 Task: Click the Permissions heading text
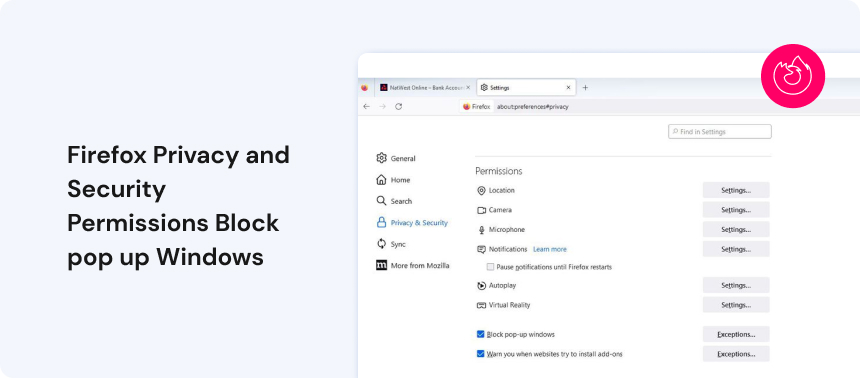(499, 171)
